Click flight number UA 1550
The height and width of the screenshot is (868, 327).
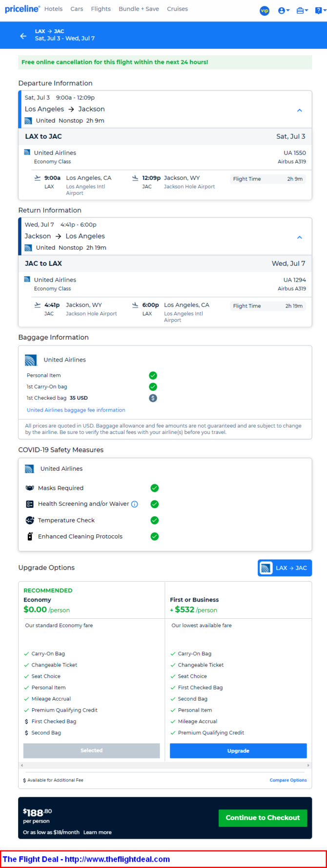(x=295, y=152)
